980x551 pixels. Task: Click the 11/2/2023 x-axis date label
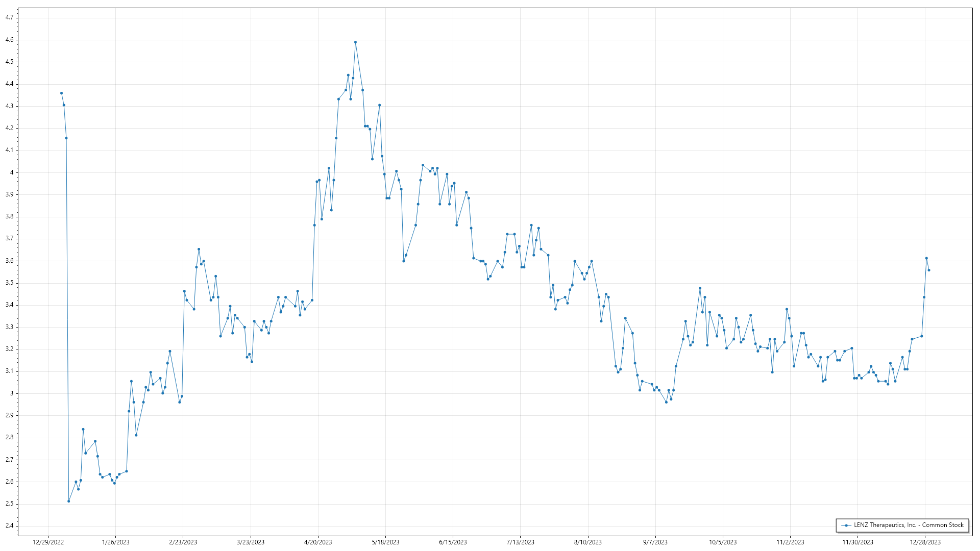790,542
